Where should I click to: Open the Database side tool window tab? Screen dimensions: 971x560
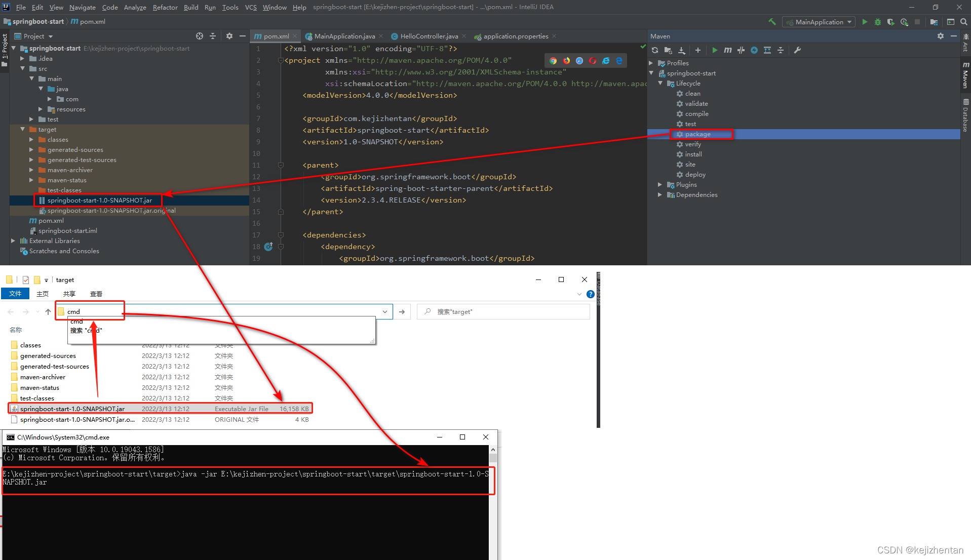click(965, 115)
